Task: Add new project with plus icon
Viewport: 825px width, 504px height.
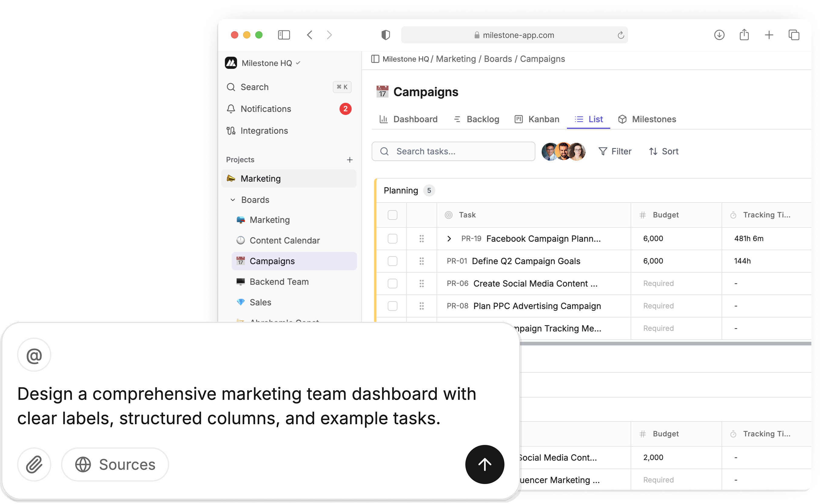Action: coord(350,160)
